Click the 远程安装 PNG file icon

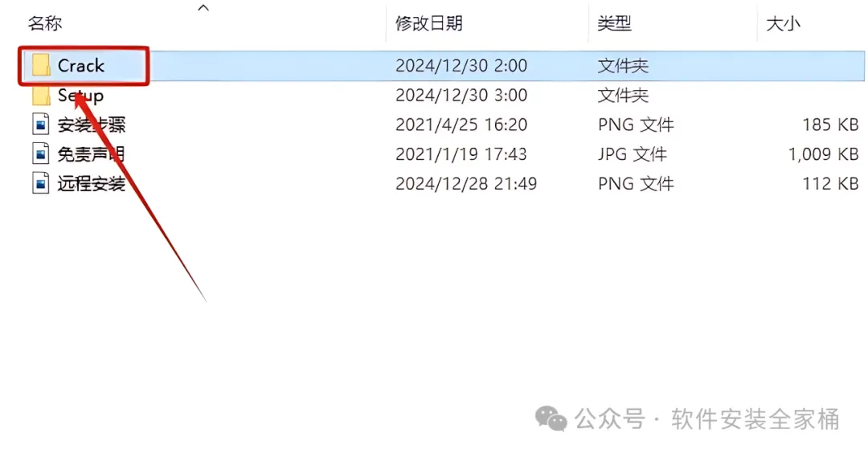click(41, 183)
